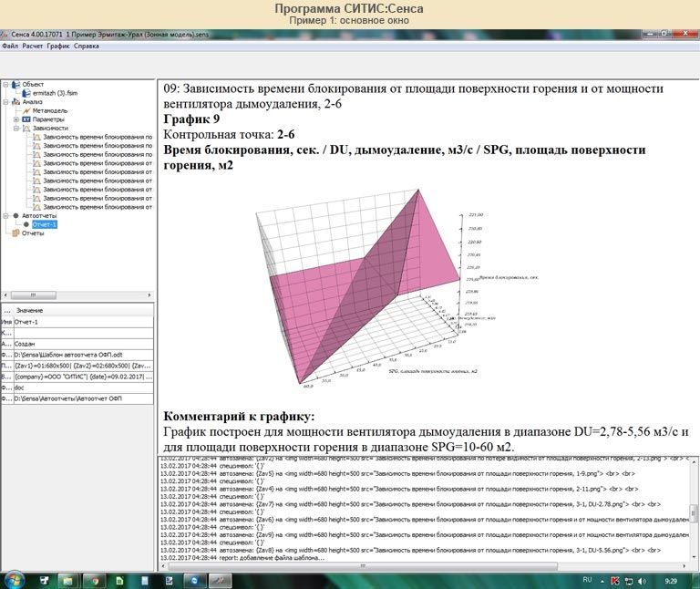Image resolution: width=700 pixels, height=589 pixels.
Task: Open the Файл menu
Action: [10, 45]
